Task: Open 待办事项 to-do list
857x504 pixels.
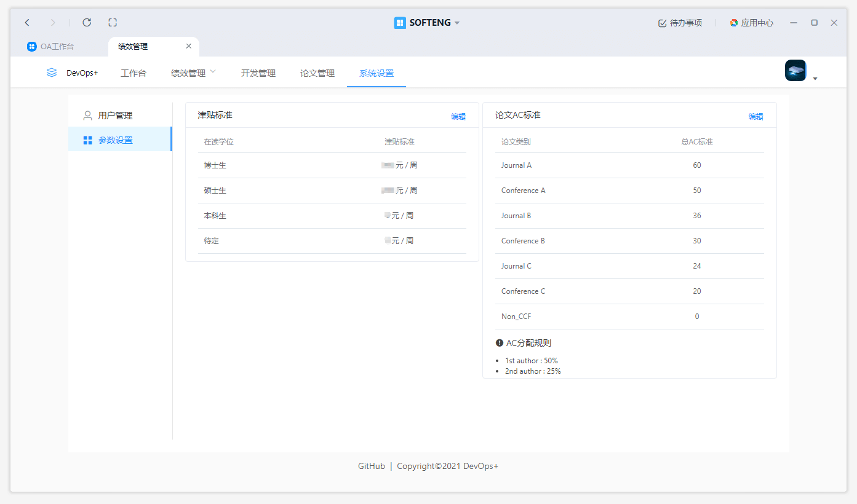Action: pyautogui.click(x=680, y=23)
